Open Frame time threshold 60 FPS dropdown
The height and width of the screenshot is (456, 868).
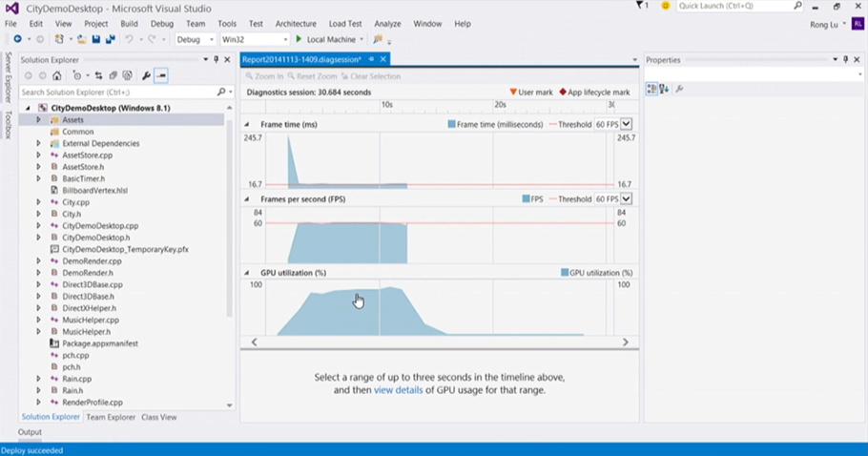(x=626, y=125)
